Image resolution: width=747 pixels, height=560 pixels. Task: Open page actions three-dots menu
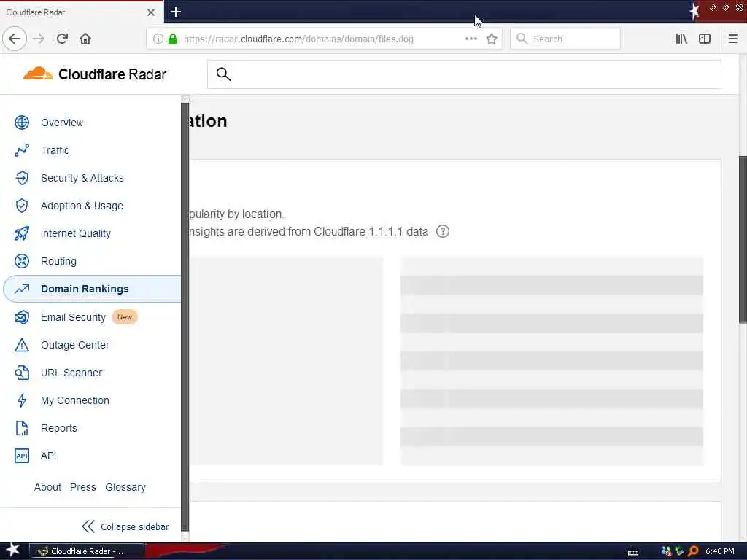coord(471,39)
